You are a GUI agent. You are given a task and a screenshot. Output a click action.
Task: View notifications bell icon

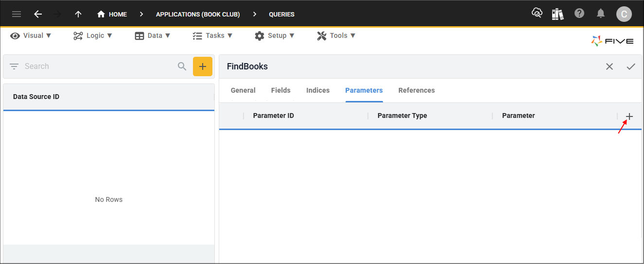click(601, 13)
